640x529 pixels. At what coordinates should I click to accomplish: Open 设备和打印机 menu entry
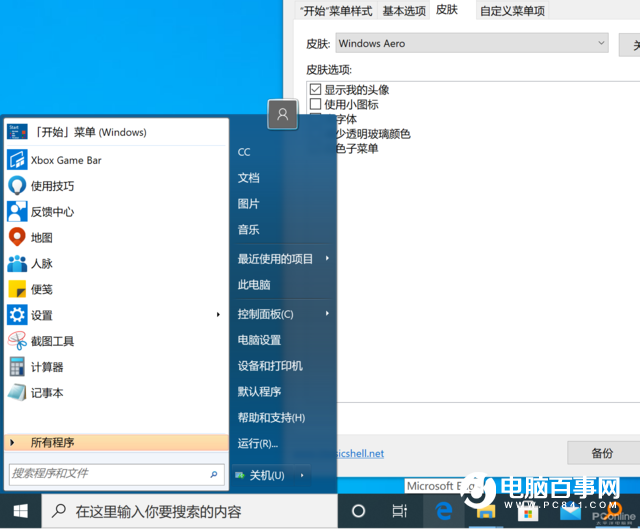click(270, 366)
